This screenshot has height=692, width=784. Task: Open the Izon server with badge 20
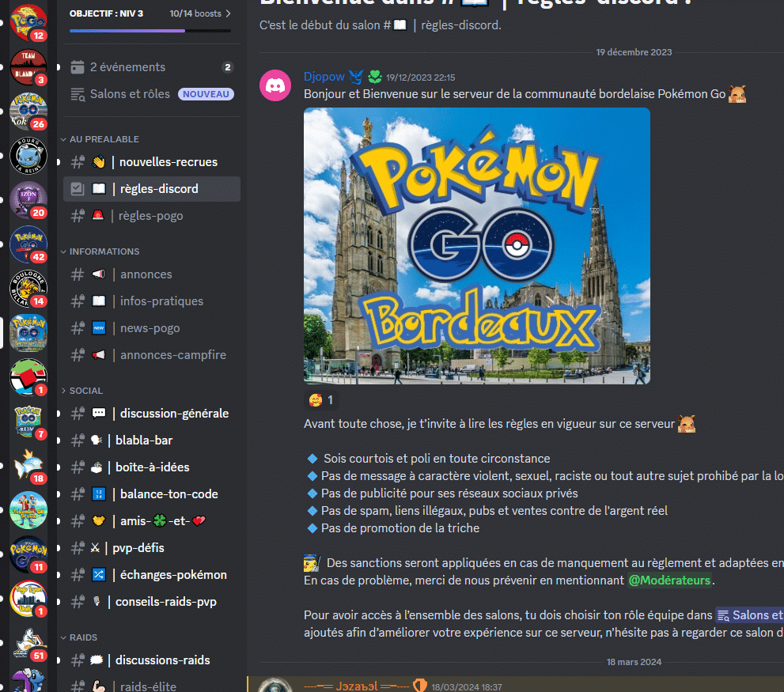[28, 200]
